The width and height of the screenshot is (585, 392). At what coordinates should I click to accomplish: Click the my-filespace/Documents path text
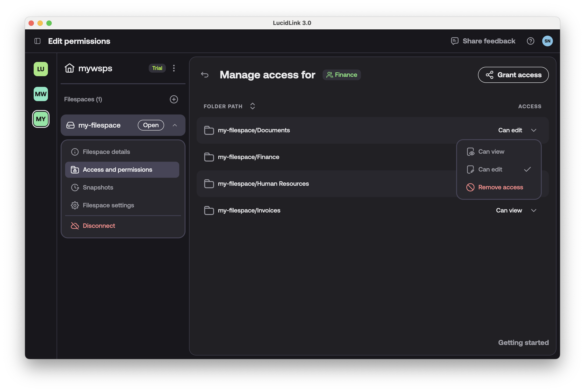[x=254, y=130]
